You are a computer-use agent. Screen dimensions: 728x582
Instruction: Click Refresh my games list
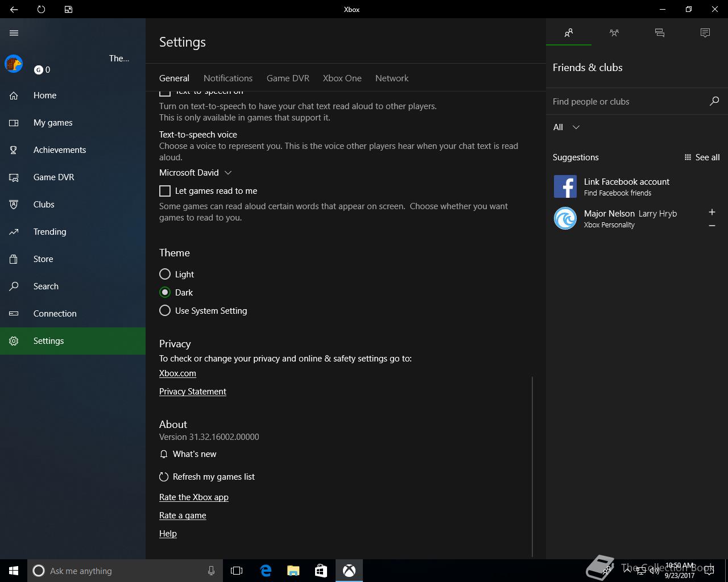pyautogui.click(x=207, y=477)
